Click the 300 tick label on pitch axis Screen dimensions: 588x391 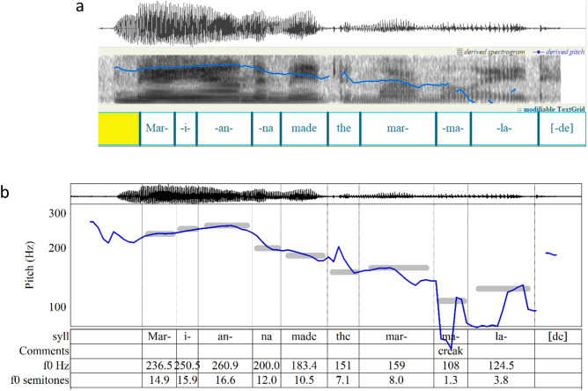[57, 213]
